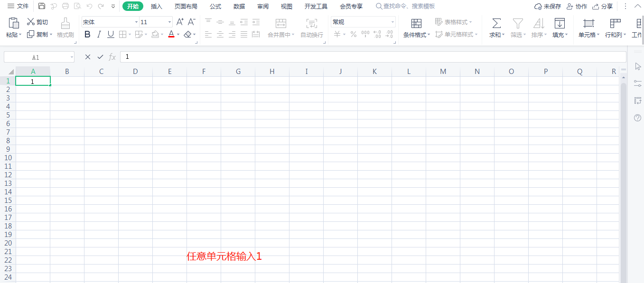Click the 填充 fill icon
The height and width of the screenshot is (283, 644).
(x=560, y=23)
